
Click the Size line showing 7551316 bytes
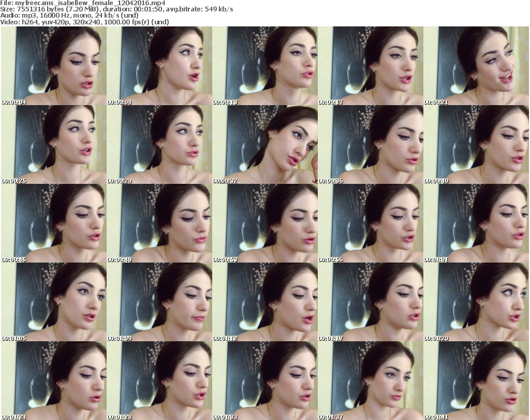(x=116, y=9)
